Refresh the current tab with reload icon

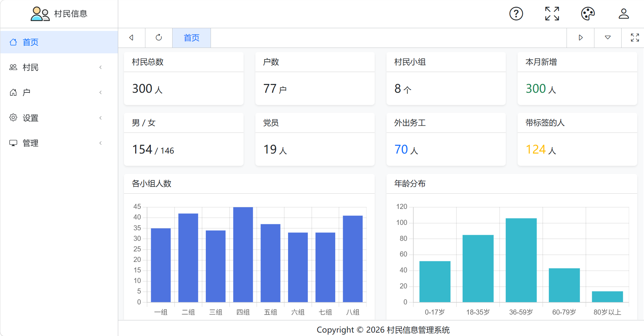pos(159,38)
